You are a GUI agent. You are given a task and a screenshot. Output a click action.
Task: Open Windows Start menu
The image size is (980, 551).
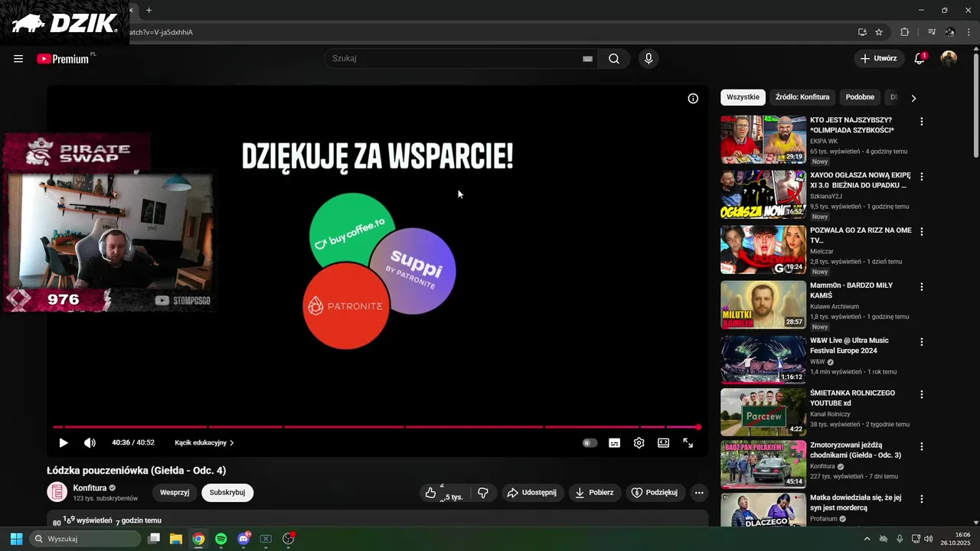pos(16,539)
